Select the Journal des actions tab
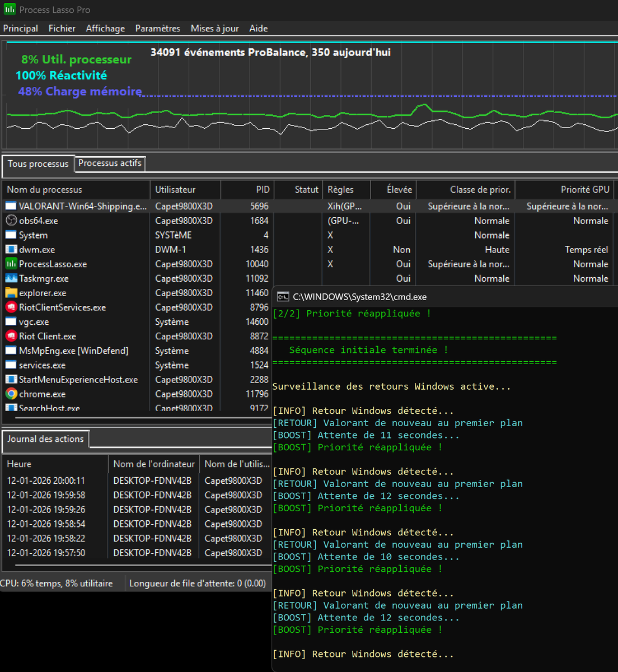Image resolution: width=618 pixels, height=672 pixels. [x=45, y=439]
